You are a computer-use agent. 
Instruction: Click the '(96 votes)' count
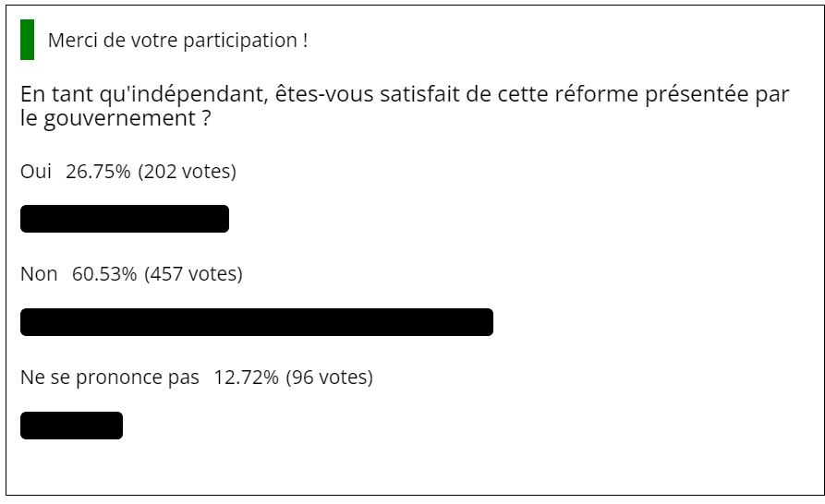tap(330, 378)
